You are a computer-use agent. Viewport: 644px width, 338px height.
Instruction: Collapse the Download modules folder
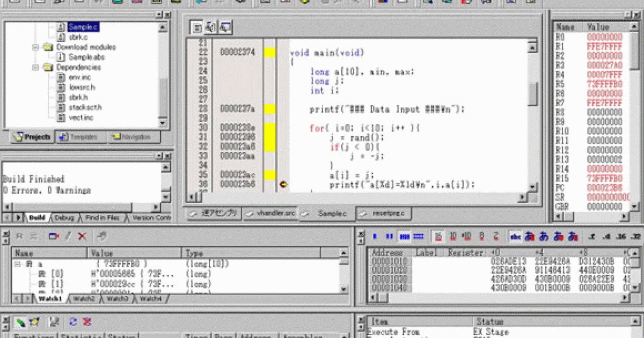point(36,47)
